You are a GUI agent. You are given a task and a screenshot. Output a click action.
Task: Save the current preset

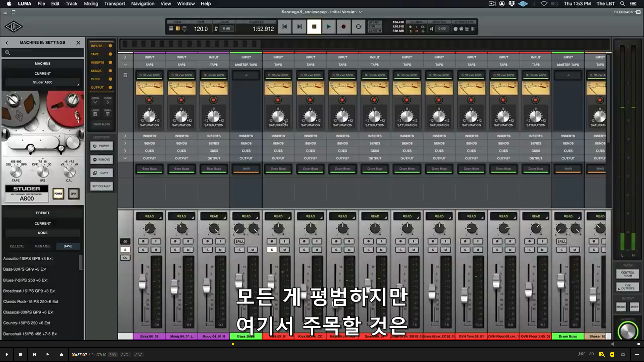click(68, 246)
